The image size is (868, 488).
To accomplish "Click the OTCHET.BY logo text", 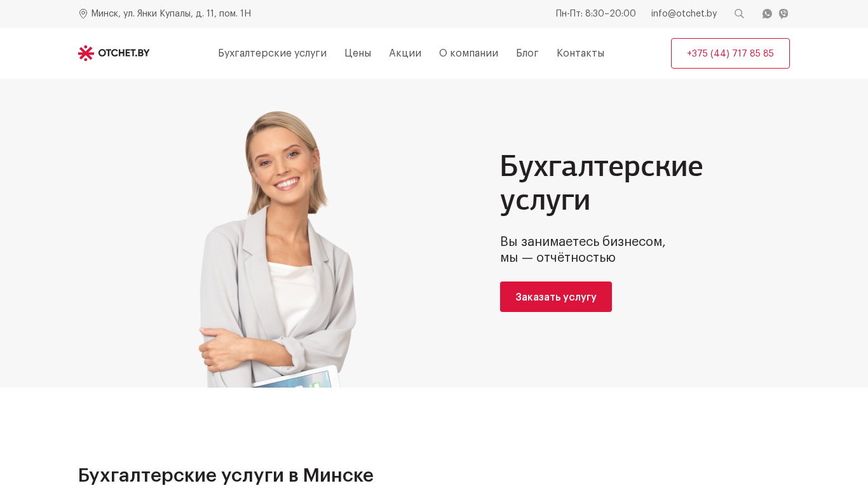I will (124, 53).
